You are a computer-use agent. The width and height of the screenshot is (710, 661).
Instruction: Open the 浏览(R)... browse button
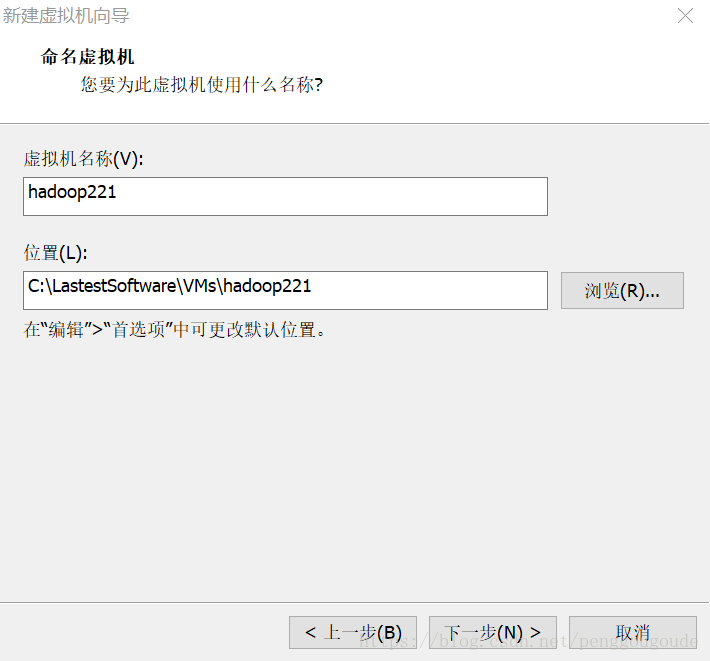[x=622, y=291]
